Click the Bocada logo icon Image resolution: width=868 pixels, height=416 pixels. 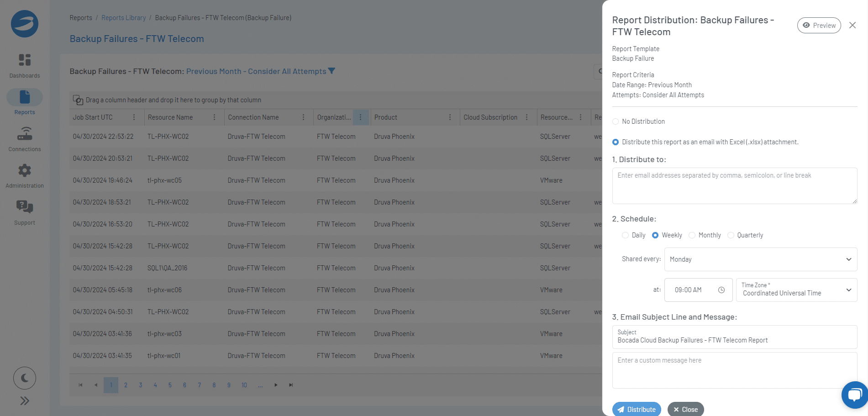25,24
